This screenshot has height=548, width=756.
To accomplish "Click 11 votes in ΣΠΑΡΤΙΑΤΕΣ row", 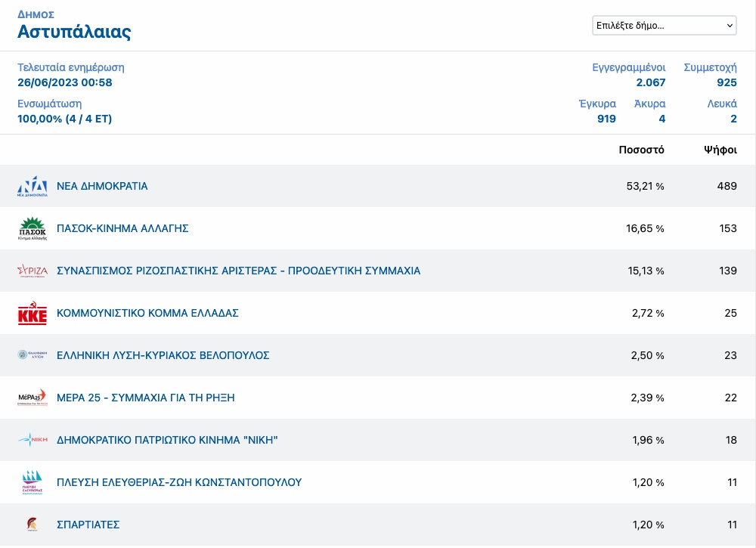I will pos(733,525).
